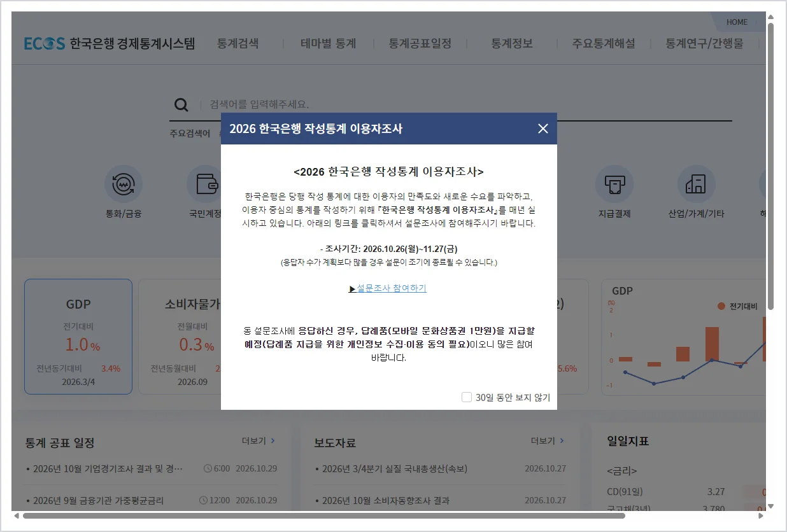Viewport: 787px width, 532px height.
Task: Click the scroll right arrow
Action: pyautogui.click(x=760, y=515)
